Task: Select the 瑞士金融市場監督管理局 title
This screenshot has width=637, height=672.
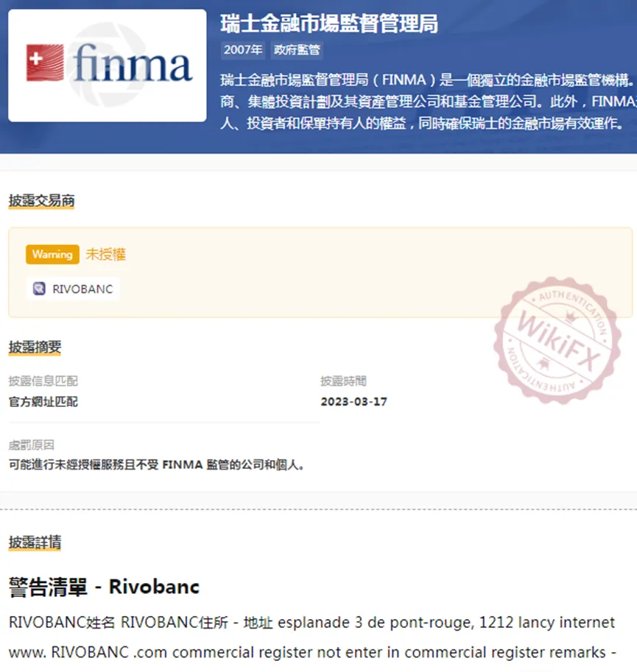Action: pyautogui.click(x=329, y=23)
